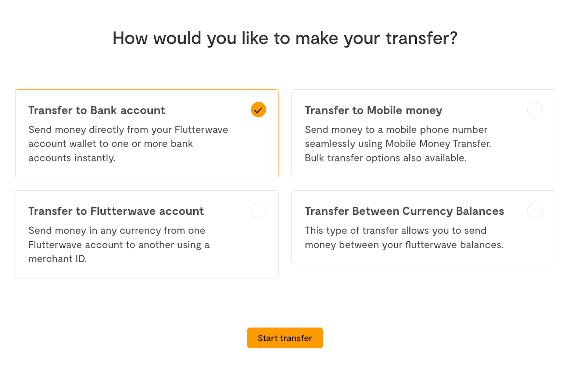This screenshot has height=369, width=588.
Task: Click the 'How would you like' heading
Action: point(284,38)
